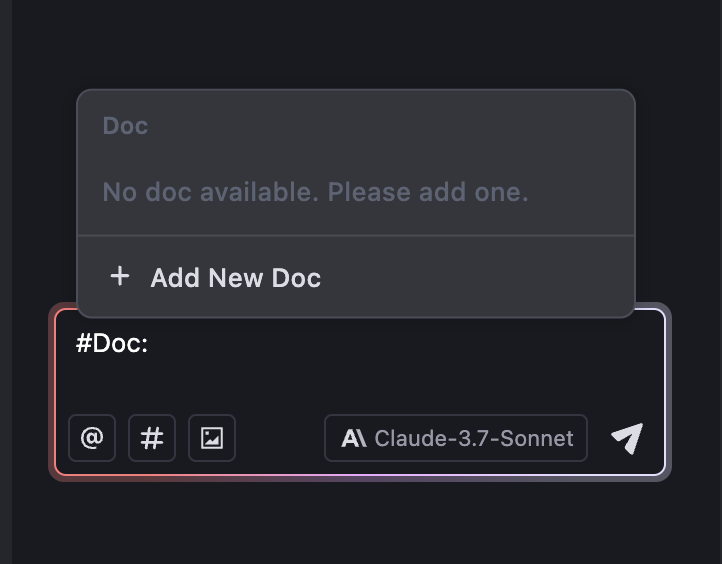
Task: Click the Anthropic logo in model selector
Action: (x=354, y=438)
